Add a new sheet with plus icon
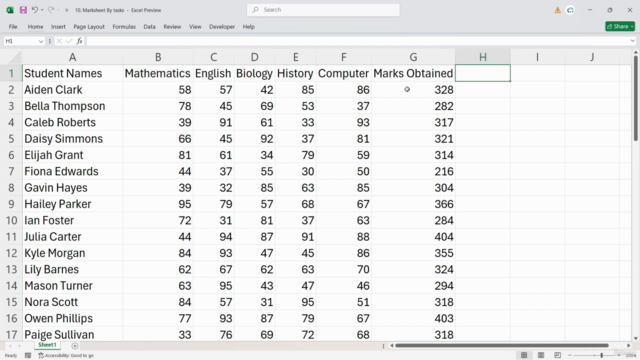The height and width of the screenshot is (360, 640). coord(75,346)
